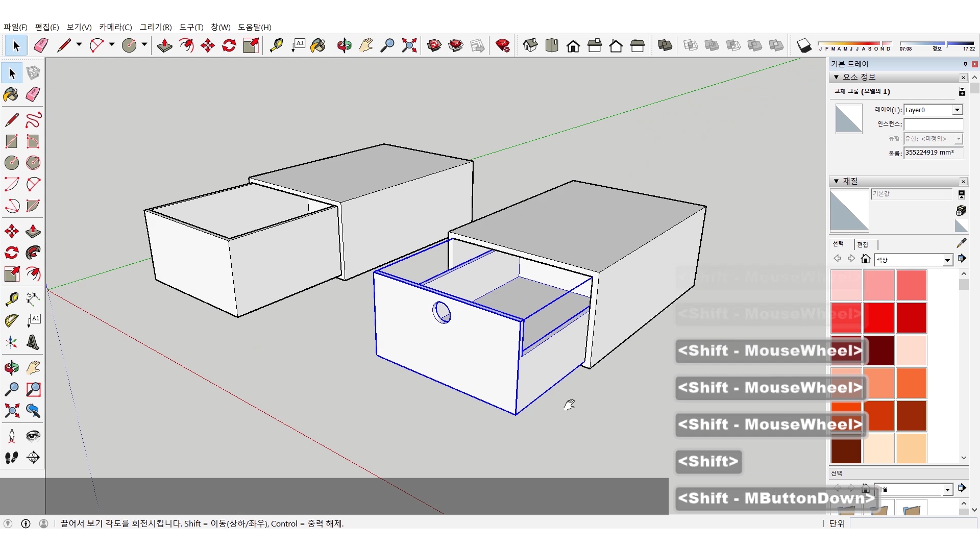Activate the Orbit tool in top toolbar
980x551 pixels.
point(344,45)
